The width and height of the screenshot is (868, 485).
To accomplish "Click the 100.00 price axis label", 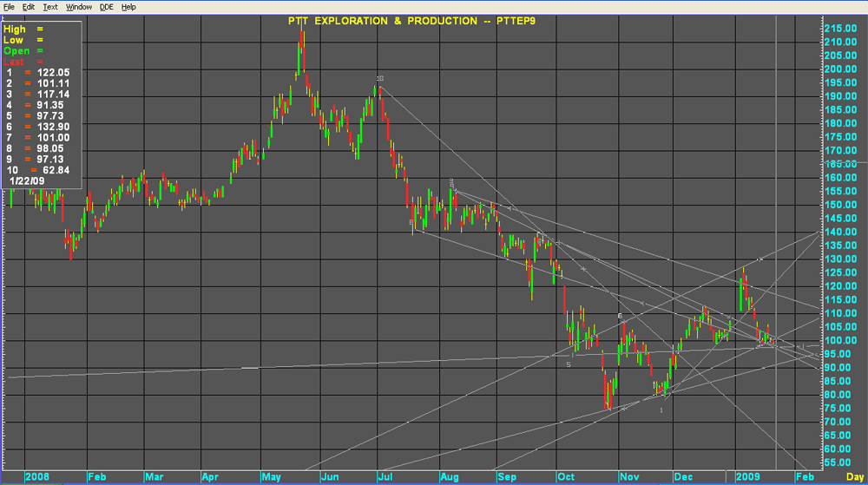I will [x=840, y=340].
